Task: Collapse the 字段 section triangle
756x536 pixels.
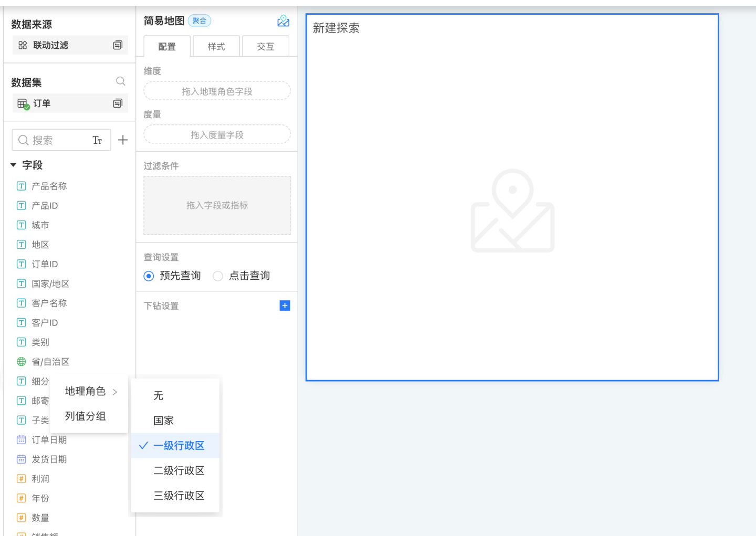Action: [14, 165]
